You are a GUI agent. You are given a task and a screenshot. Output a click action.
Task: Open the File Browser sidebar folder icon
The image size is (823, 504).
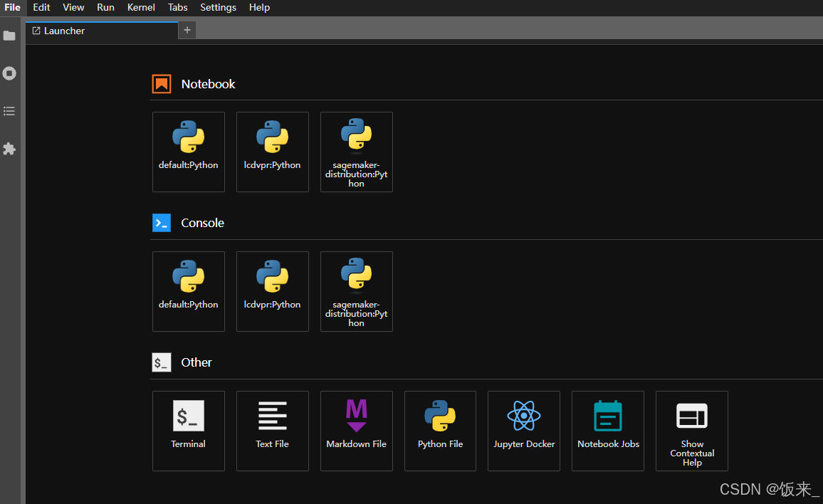pos(9,36)
